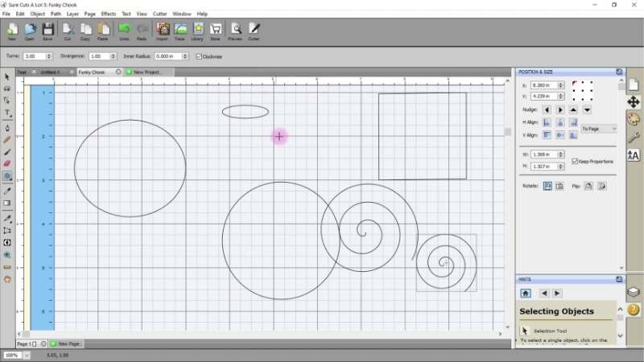Choose the Measure ruler tool
This screenshot has width=644, height=362.
coord(7,267)
